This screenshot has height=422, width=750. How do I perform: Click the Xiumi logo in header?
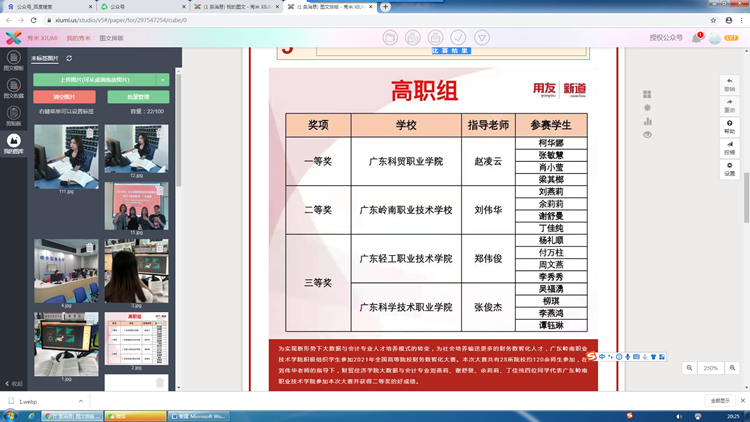(13, 37)
